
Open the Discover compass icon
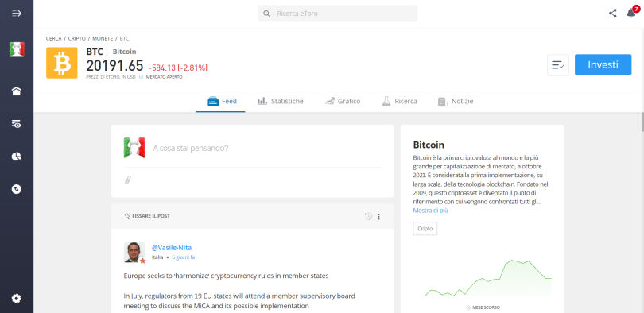[x=17, y=189]
